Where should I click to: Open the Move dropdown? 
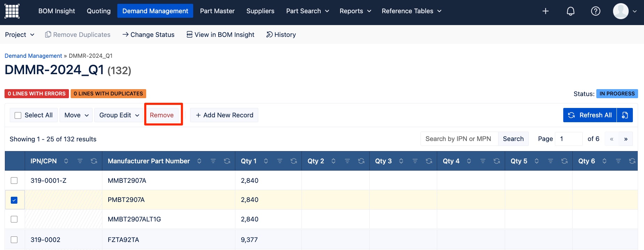click(76, 115)
